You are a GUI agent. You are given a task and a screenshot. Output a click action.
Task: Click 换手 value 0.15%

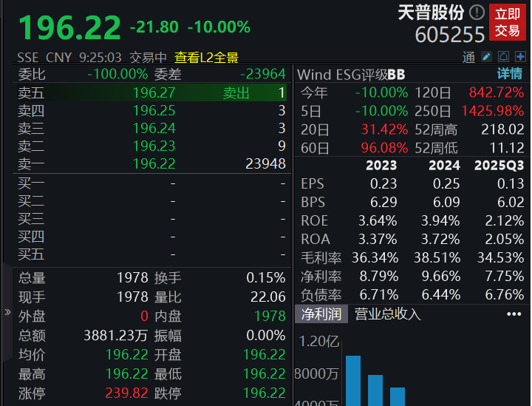coord(266,277)
